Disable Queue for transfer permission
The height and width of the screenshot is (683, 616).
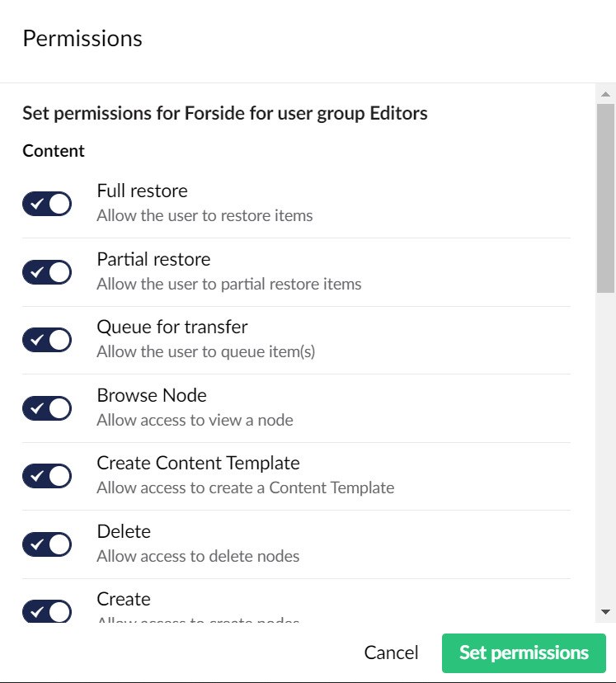point(46,339)
